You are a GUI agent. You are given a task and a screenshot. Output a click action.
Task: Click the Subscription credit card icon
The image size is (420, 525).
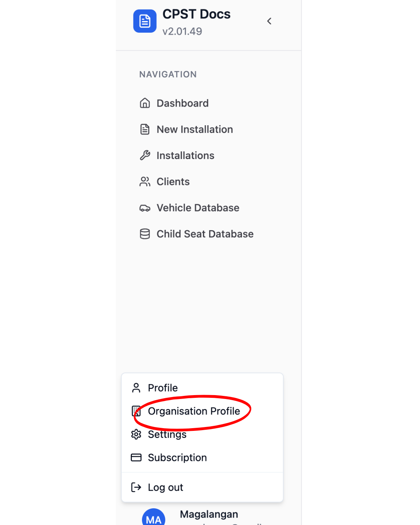[136, 457]
